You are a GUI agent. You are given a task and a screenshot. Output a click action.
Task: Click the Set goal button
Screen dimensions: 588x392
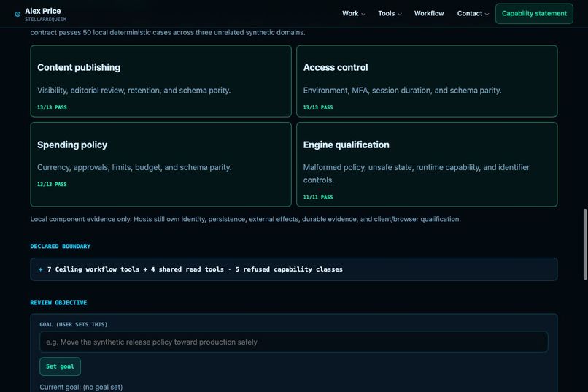60,366
